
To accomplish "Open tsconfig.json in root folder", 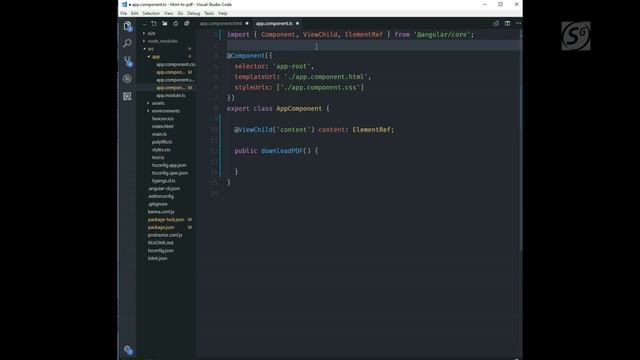I will coord(160,251).
